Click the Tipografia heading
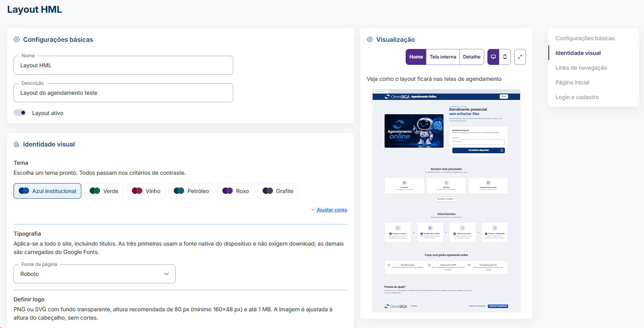Screen dimensions: 644x328 [x=27, y=234]
